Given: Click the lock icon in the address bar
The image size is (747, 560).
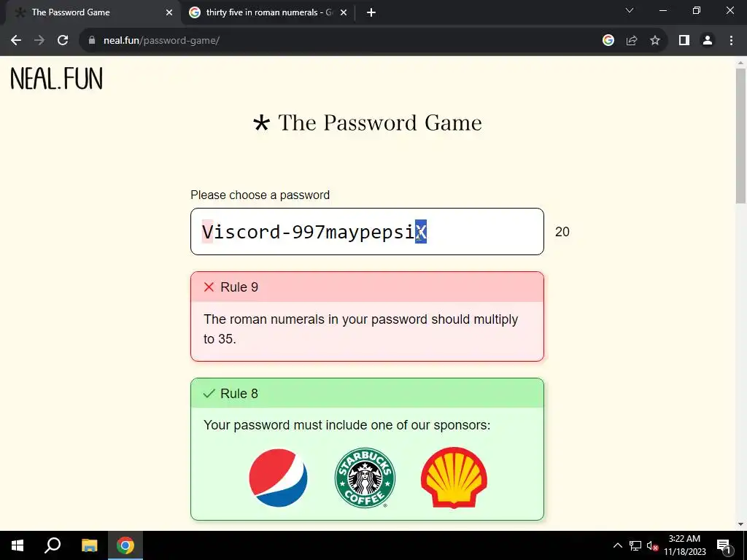Looking at the screenshot, I should [92, 41].
